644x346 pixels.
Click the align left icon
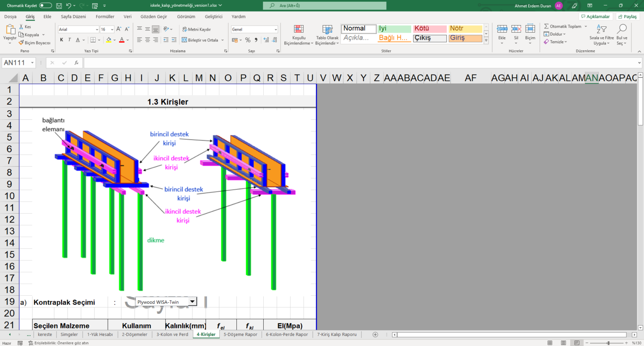pyautogui.click(x=140, y=40)
